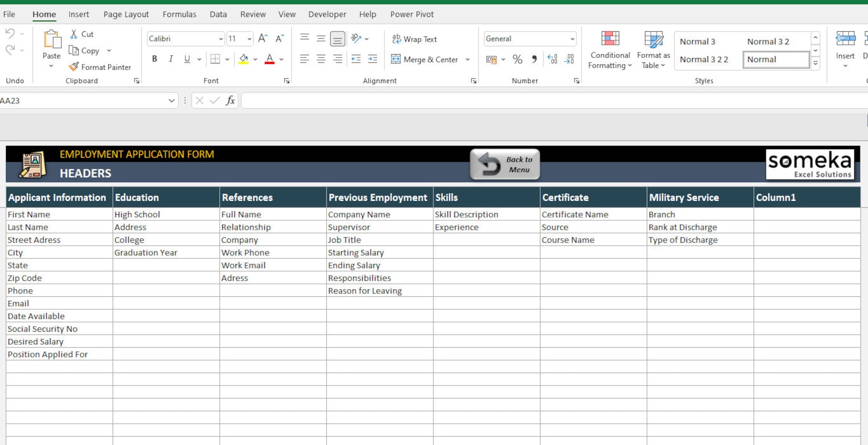Click Merge & Center
This screenshot has width=868, height=445.
tap(425, 59)
